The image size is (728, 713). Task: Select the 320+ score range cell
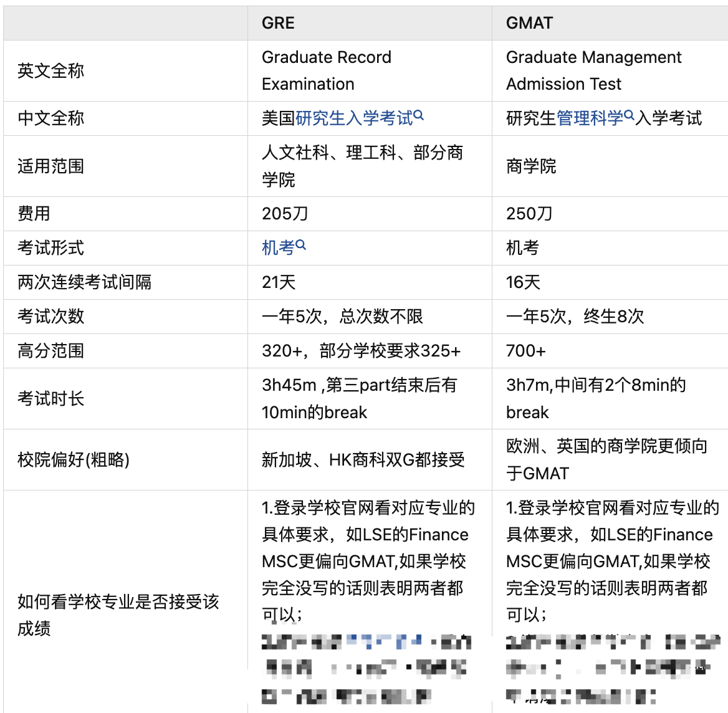point(361,351)
